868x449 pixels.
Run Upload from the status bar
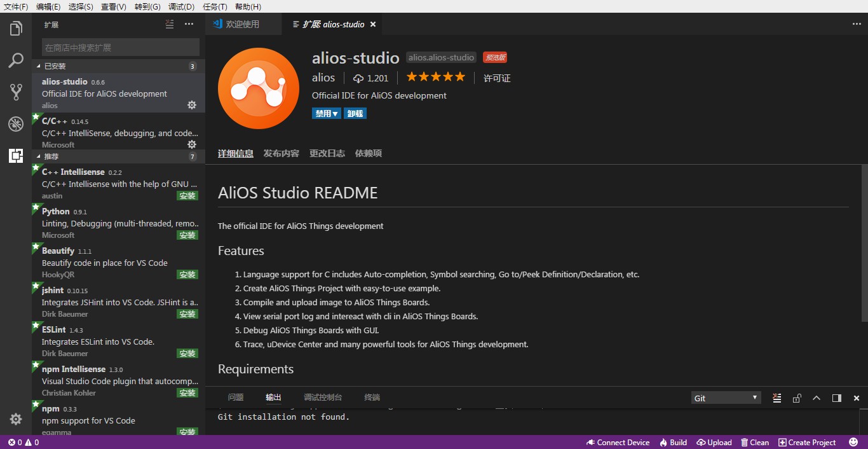[714, 442]
